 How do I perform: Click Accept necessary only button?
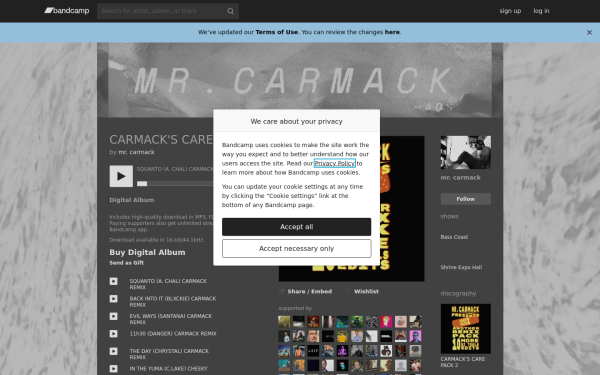coord(297,249)
